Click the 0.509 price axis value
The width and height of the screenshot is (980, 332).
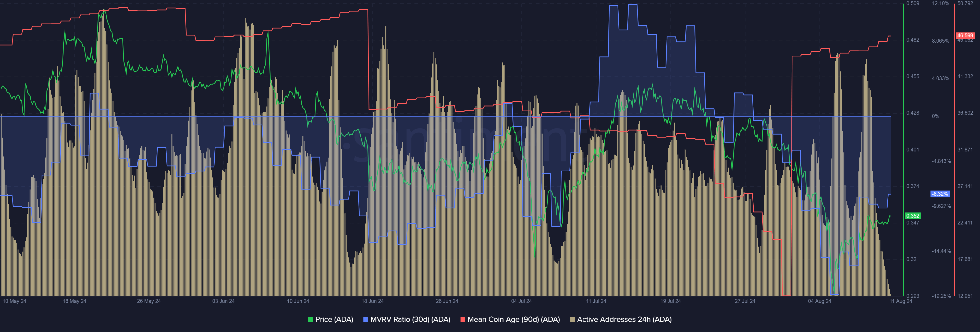click(x=913, y=3)
